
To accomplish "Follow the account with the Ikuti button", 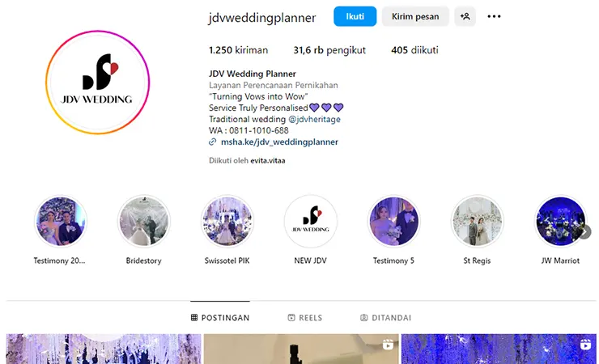I will (x=355, y=16).
